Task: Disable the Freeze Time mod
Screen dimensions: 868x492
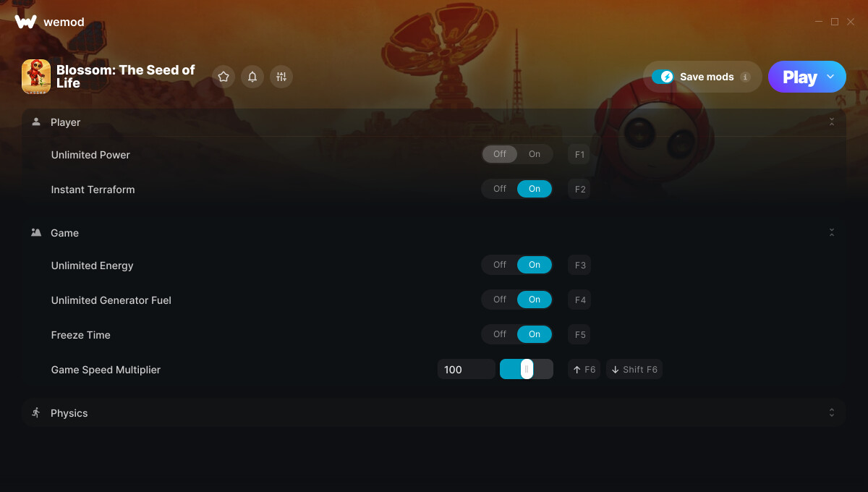Action: pos(500,334)
